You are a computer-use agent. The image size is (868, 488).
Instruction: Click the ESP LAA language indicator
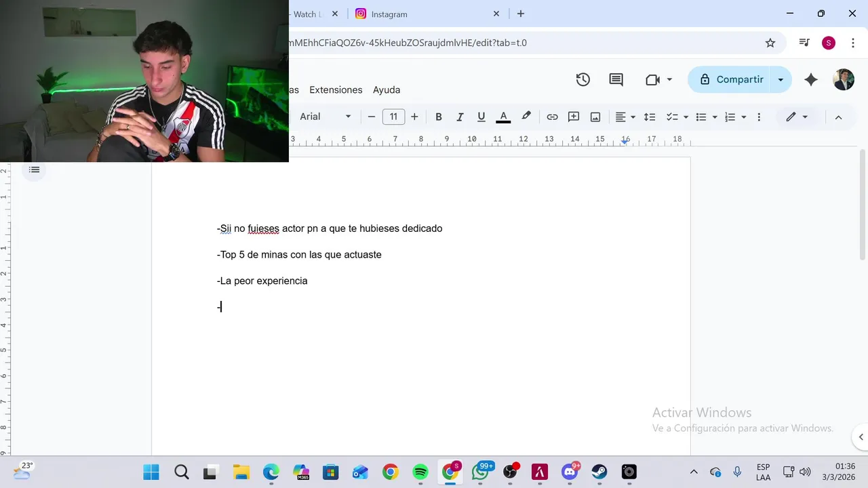763,472
